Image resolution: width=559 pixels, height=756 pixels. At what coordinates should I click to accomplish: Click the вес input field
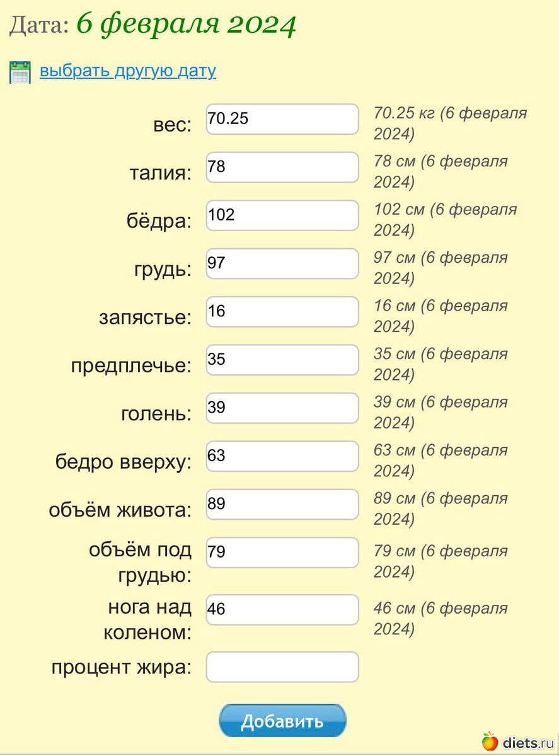click(282, 119)
